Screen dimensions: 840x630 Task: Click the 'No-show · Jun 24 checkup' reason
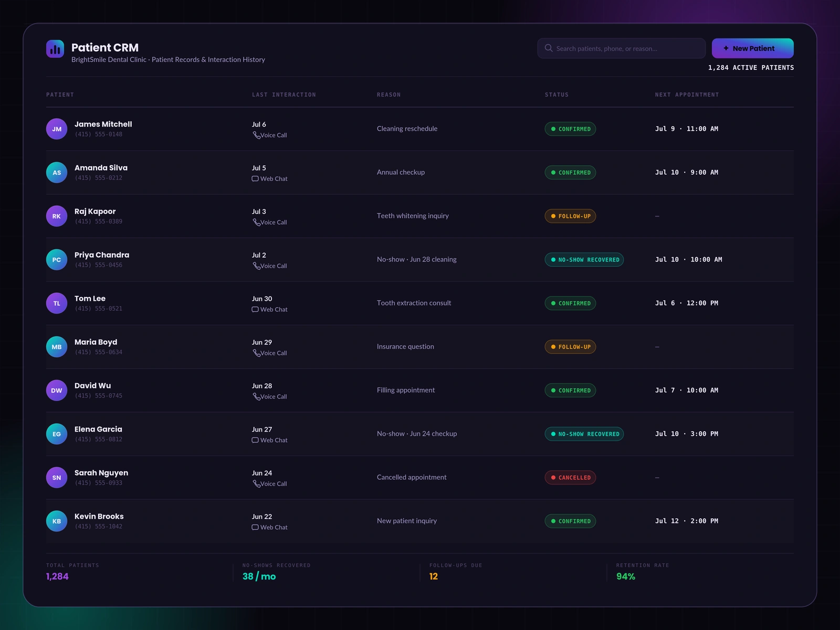point(417,434)
